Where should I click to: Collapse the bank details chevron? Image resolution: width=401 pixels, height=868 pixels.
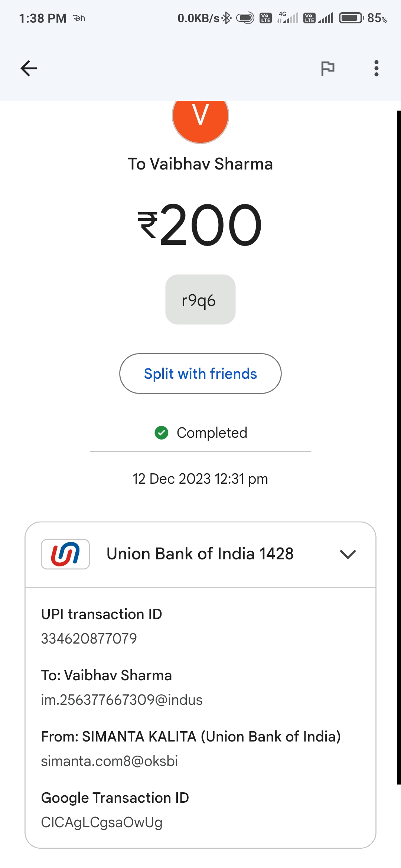click(x=348, y=554)
